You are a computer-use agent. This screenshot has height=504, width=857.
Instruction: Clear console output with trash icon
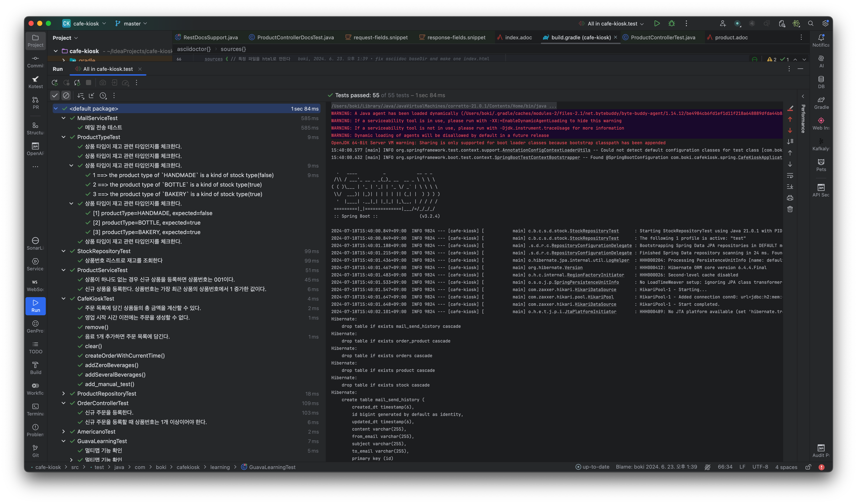point(790,209)
